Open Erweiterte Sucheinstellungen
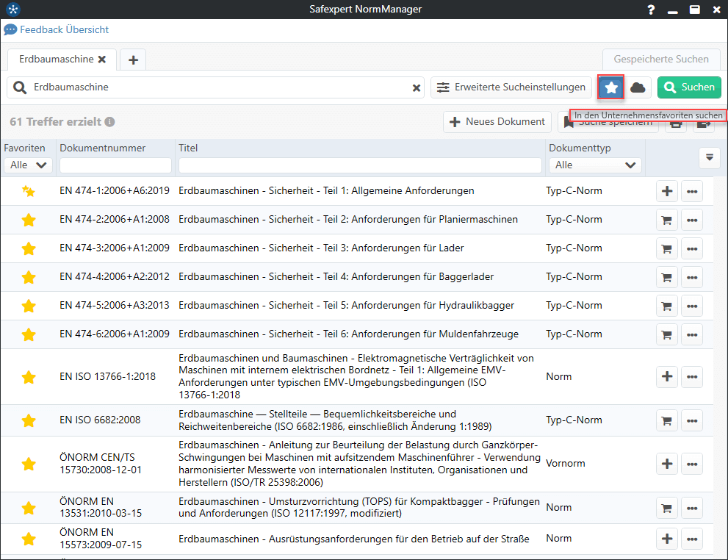Image resolution: width=728 pixels, height=560 pixels. [511, 87]
